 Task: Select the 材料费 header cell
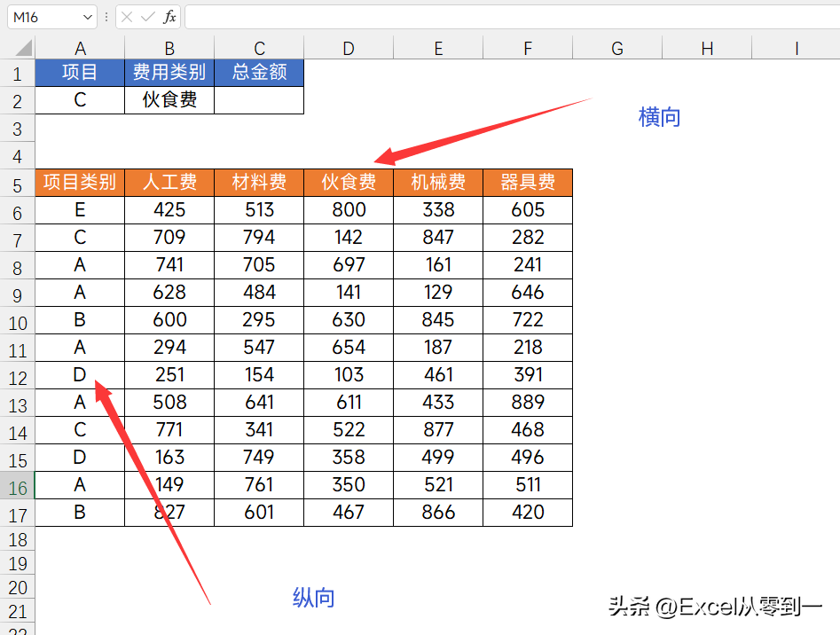259,183
